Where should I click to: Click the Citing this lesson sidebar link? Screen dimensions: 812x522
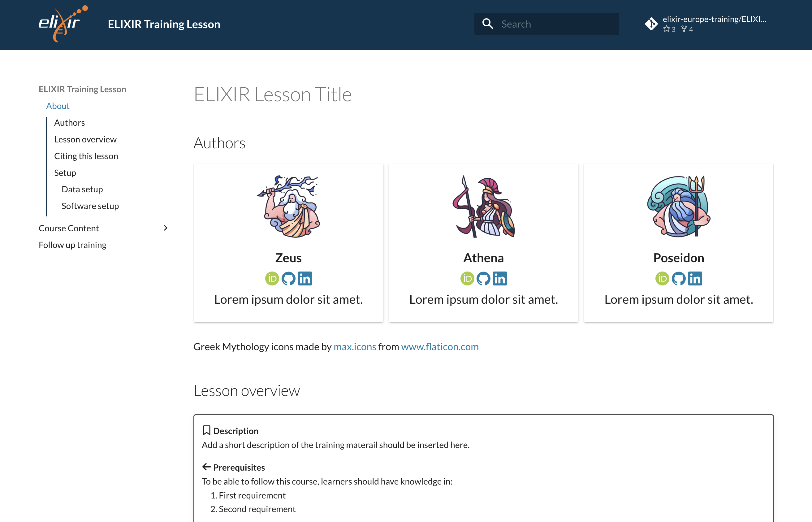pos(85,156)
